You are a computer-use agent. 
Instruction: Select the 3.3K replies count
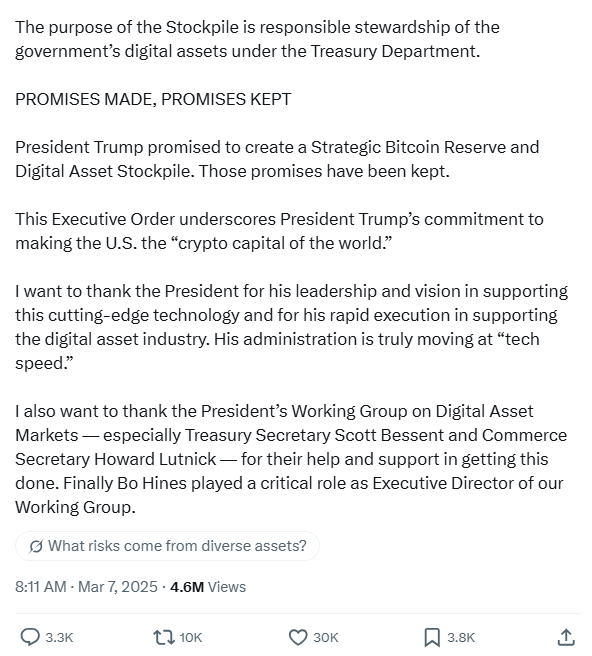tap(59, 638)
